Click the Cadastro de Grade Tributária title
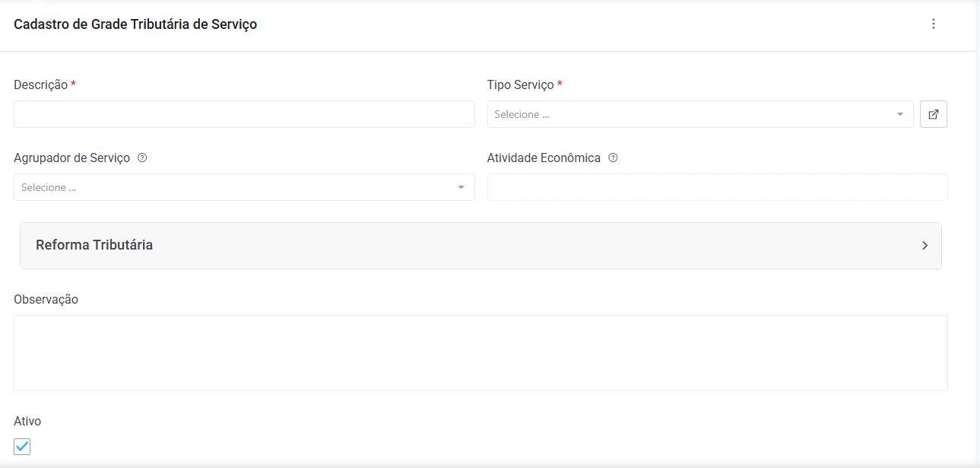The height and width of the screenshot is (468, 980). [135, 24]
